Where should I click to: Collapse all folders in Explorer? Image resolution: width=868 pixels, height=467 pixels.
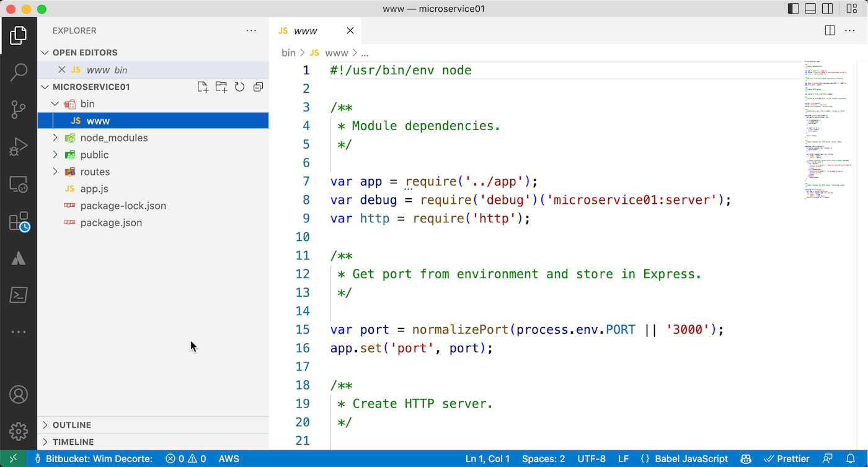tap(258, 87)
